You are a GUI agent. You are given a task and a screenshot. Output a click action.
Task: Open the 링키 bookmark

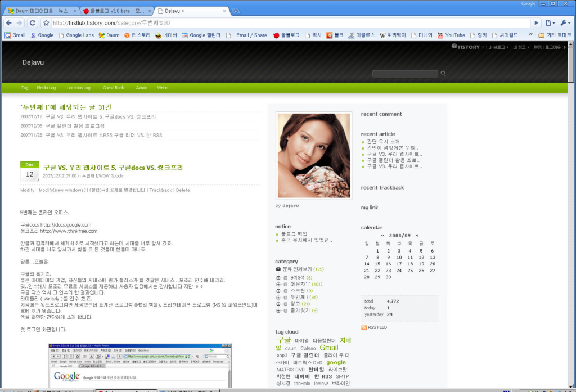[479, 35]
